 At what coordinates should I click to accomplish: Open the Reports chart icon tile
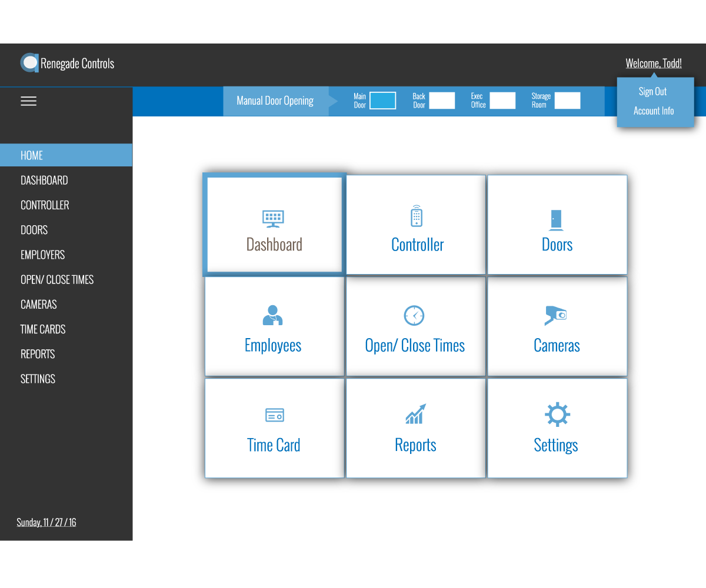[x=415, y=428]
